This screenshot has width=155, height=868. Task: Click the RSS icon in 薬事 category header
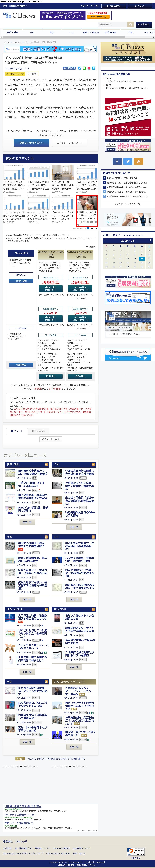pos(47,537)
